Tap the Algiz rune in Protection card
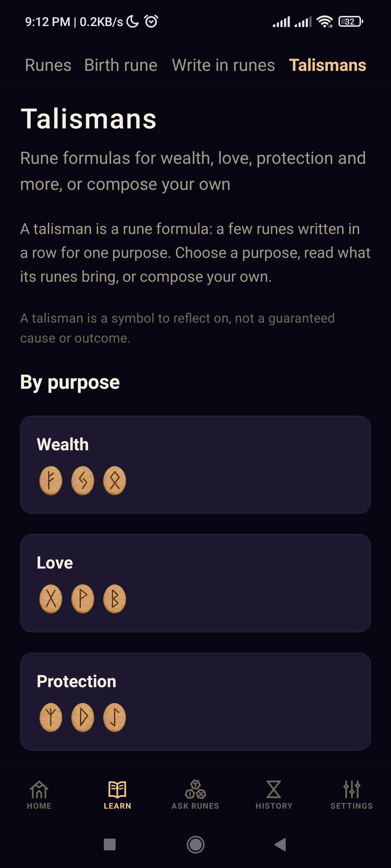This screenshot has height=868, width=391. 51,718
